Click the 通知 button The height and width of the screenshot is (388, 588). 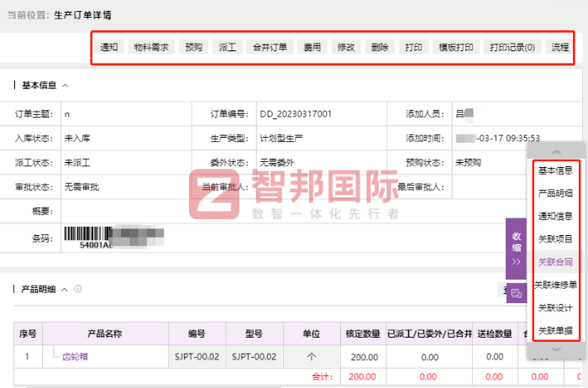(108, 47)
